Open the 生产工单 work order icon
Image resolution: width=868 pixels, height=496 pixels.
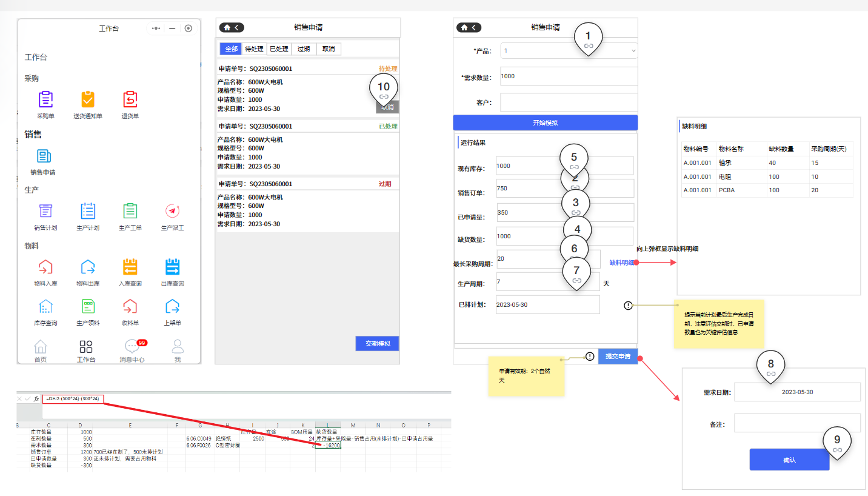[x=130, y=211]
